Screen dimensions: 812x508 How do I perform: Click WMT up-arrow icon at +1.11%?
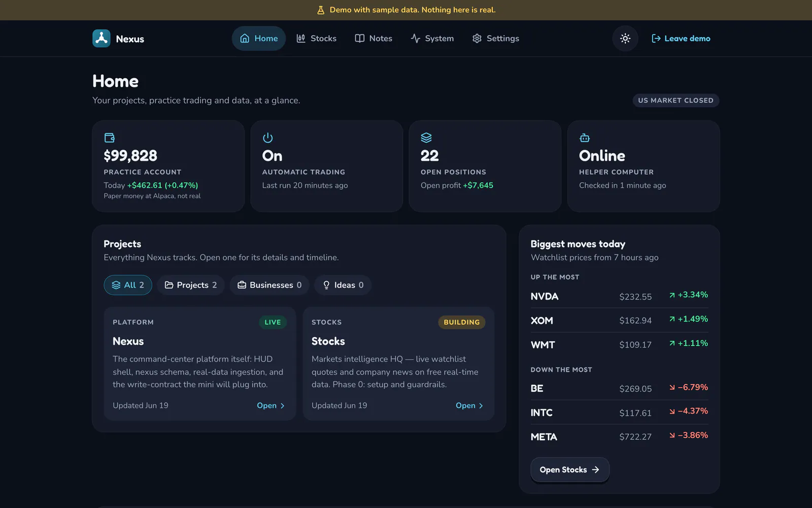click(x=672, y=343)
